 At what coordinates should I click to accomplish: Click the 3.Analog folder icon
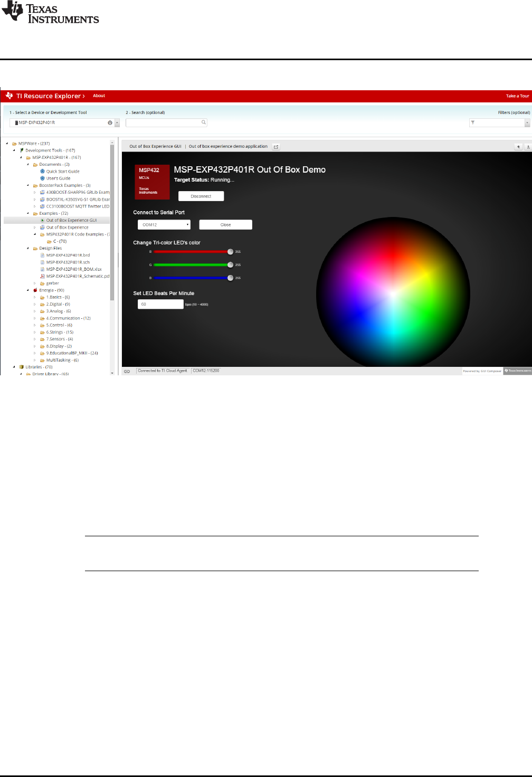42,311
